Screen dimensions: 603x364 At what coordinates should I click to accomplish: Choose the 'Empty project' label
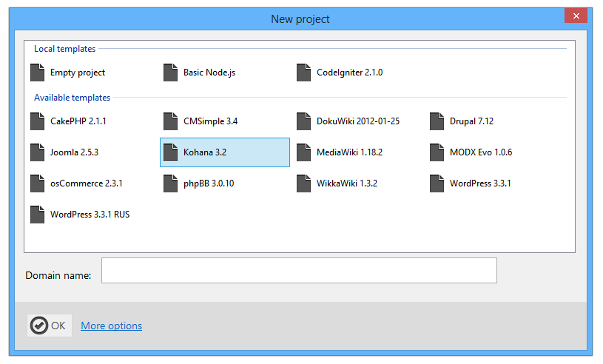point(77,73)
